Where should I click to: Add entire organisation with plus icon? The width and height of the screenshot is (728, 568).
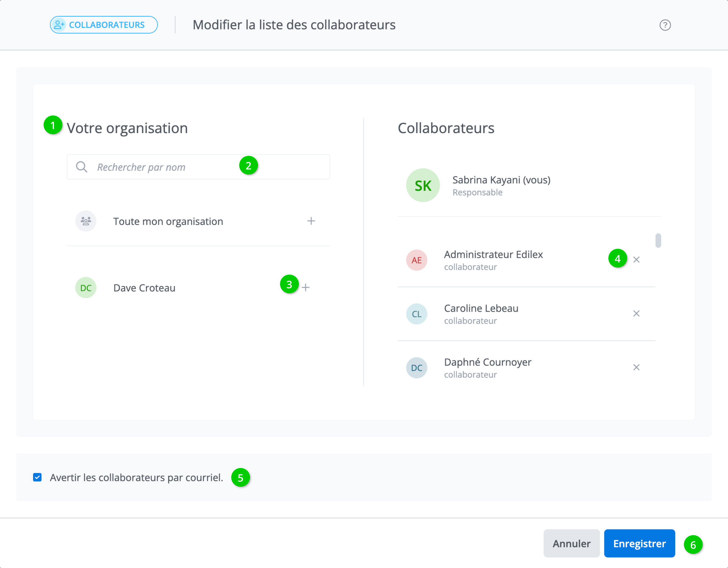[311, 221]
